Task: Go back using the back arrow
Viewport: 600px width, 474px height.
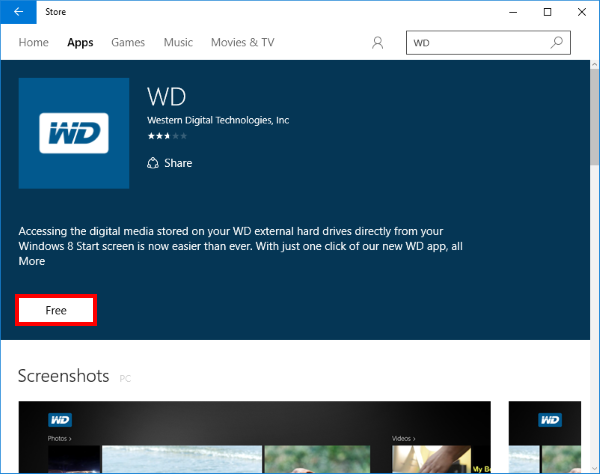Action: (18, 12)
